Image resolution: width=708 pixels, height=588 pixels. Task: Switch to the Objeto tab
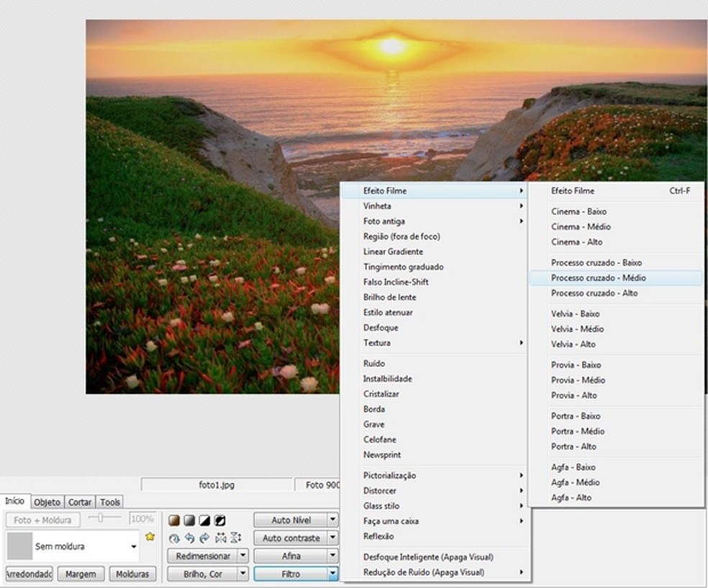(47, 502)
